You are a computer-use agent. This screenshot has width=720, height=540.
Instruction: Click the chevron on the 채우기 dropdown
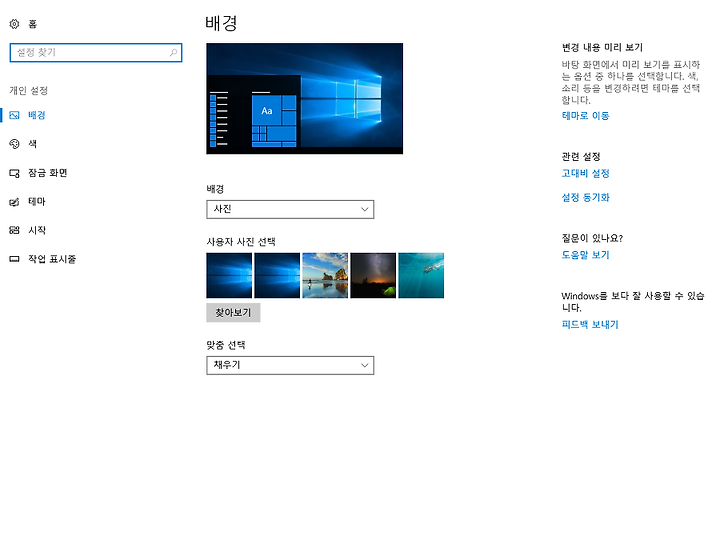pos(365,366)
